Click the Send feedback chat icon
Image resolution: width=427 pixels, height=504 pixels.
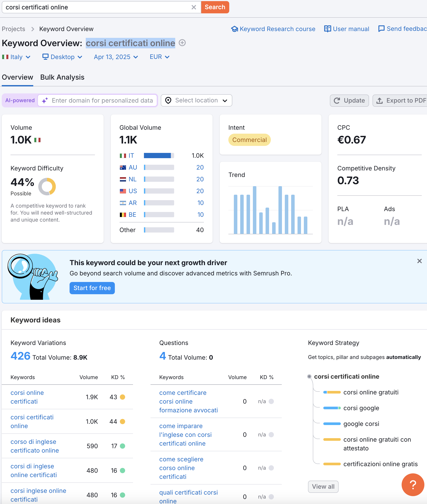pyautogui.click(x=381, y=29)
